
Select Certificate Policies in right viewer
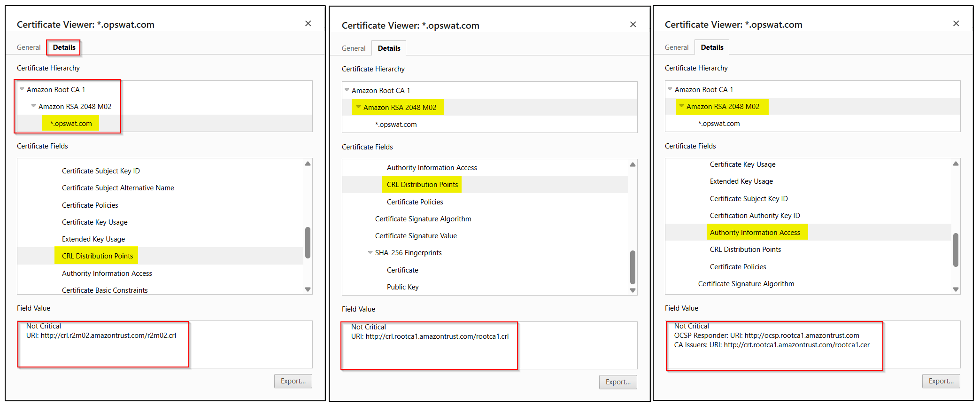[738, 267]
